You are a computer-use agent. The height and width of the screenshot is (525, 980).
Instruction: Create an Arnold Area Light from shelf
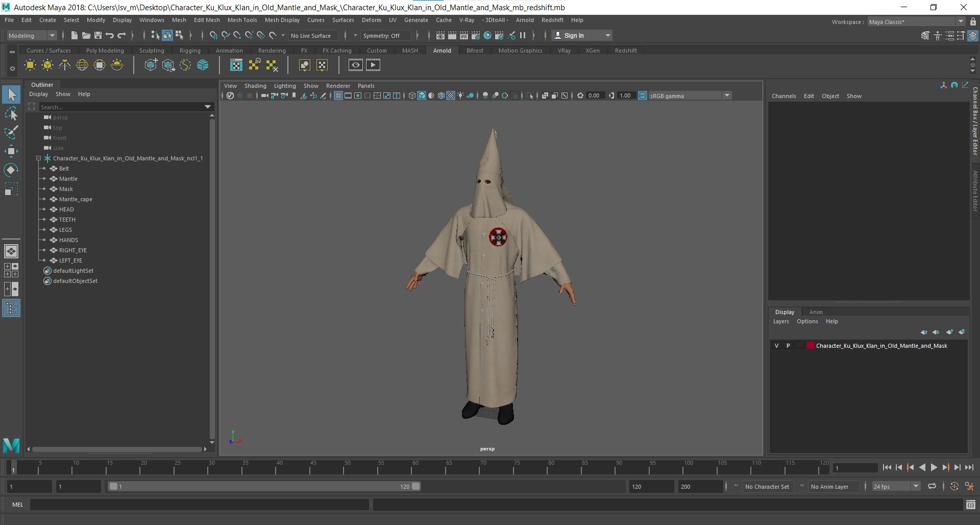point(30,65)
